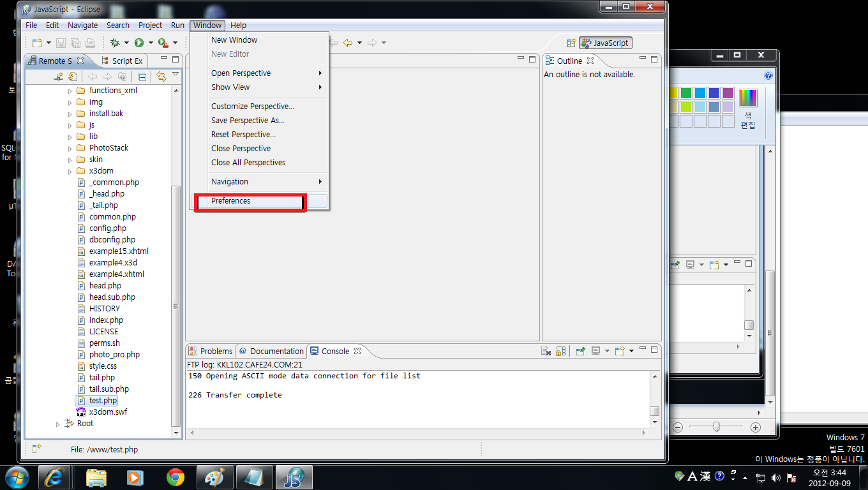Click the zoom in plus button in Paint
This screenshot has height=490, width=868.
756,427
